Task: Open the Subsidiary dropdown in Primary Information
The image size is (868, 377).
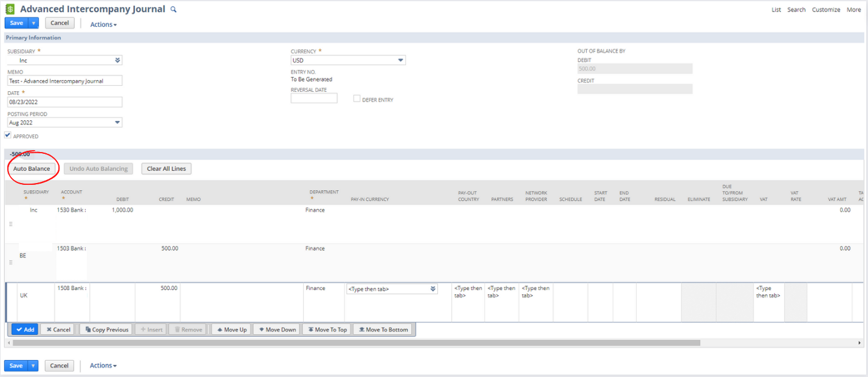Action: 117,60
